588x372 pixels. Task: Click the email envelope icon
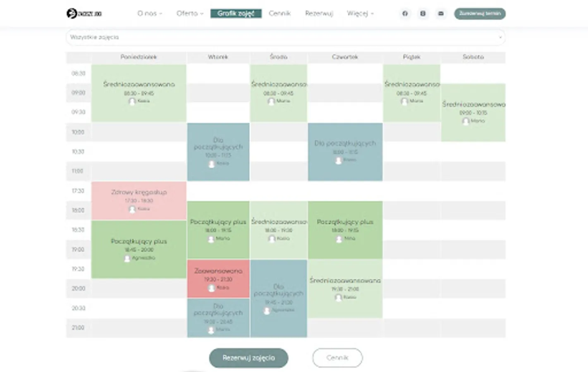point(441,14)
